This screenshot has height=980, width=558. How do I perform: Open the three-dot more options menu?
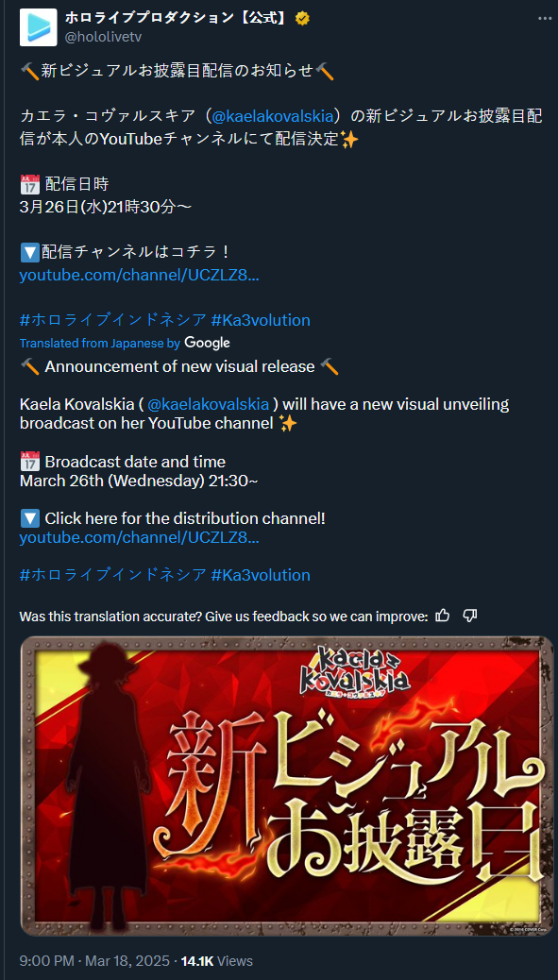tap(544, 19)
